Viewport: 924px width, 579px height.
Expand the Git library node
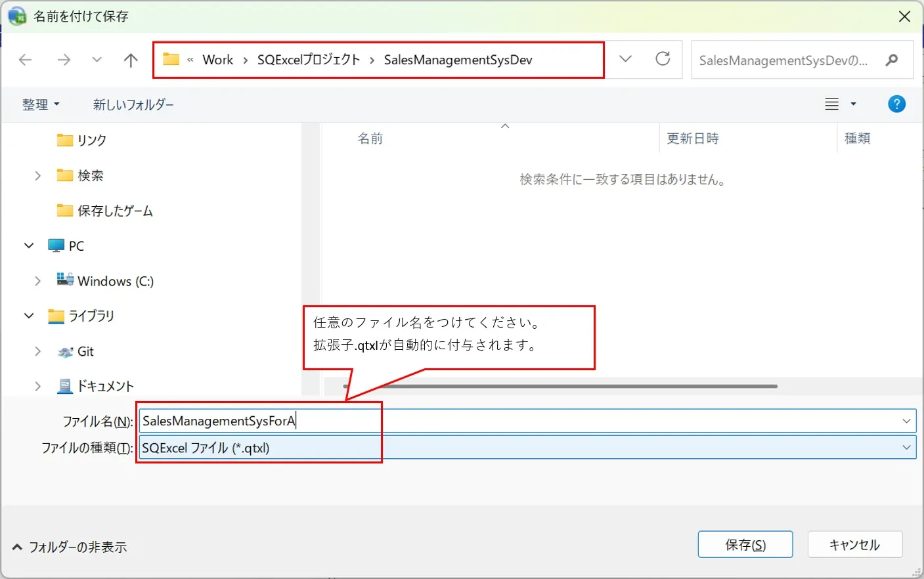pos(37,351)
